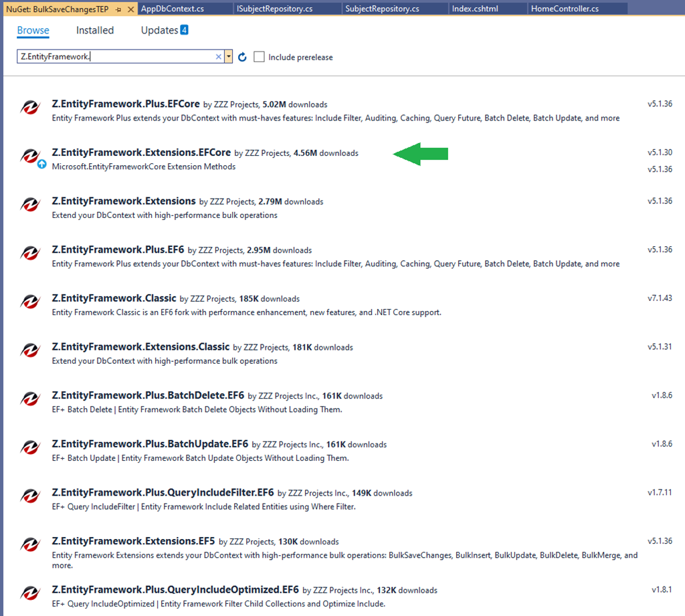
Task: Clear the search text with the X icon
Action: (x=218, y=58)
